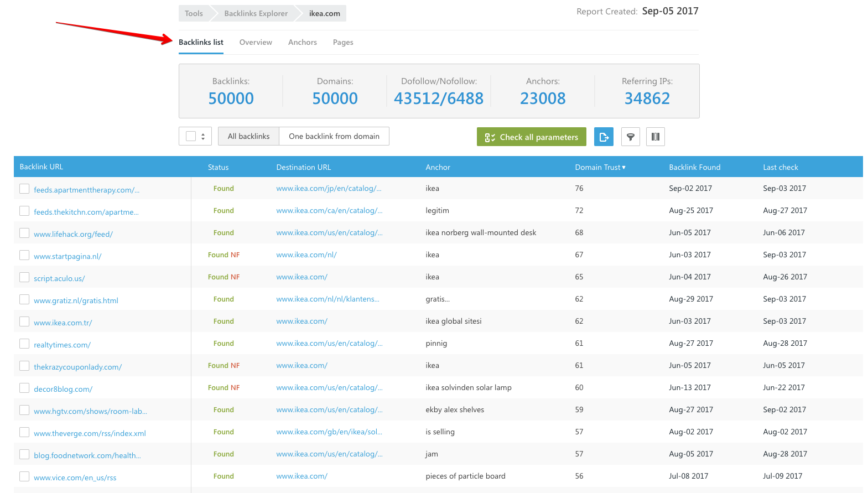868x493 pixels.
Task: Open destination www.ikea.com/jp/en/catalog link
Action: coord(329,188)
